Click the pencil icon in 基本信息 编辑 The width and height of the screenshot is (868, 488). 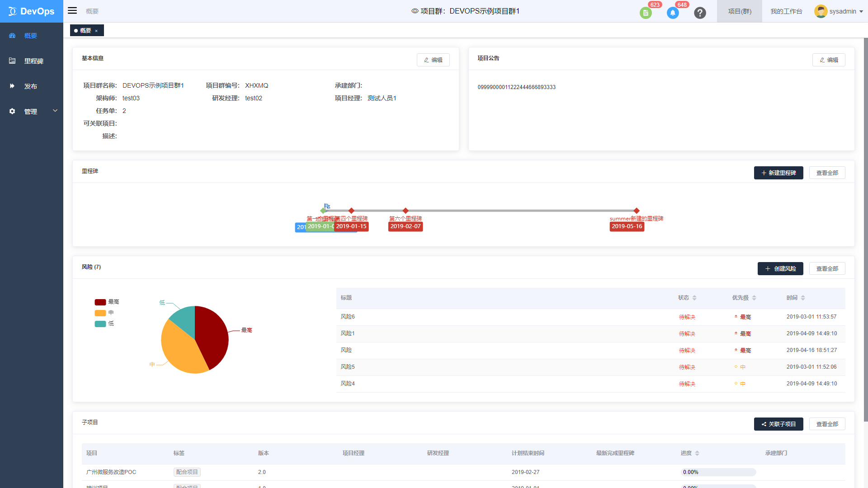pos(426,60)
